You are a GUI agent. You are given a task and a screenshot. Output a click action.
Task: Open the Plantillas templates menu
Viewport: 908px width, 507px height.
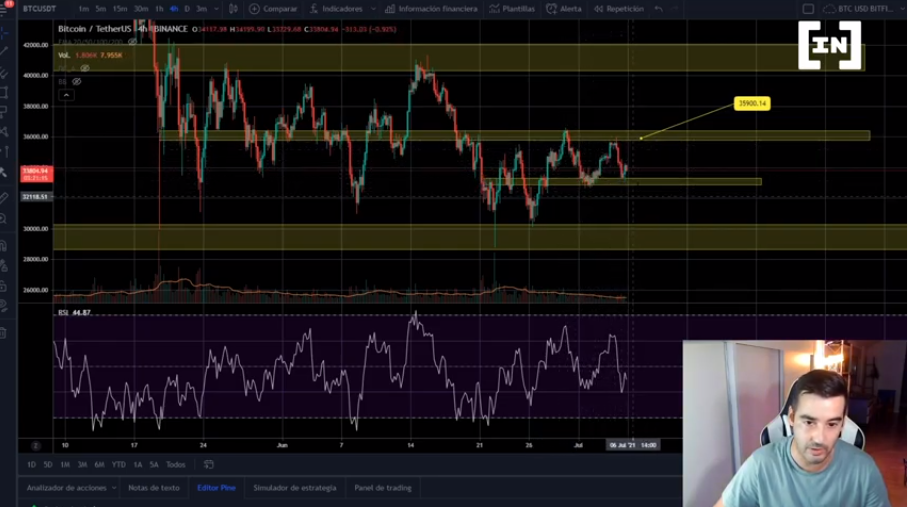click(512, 9)
